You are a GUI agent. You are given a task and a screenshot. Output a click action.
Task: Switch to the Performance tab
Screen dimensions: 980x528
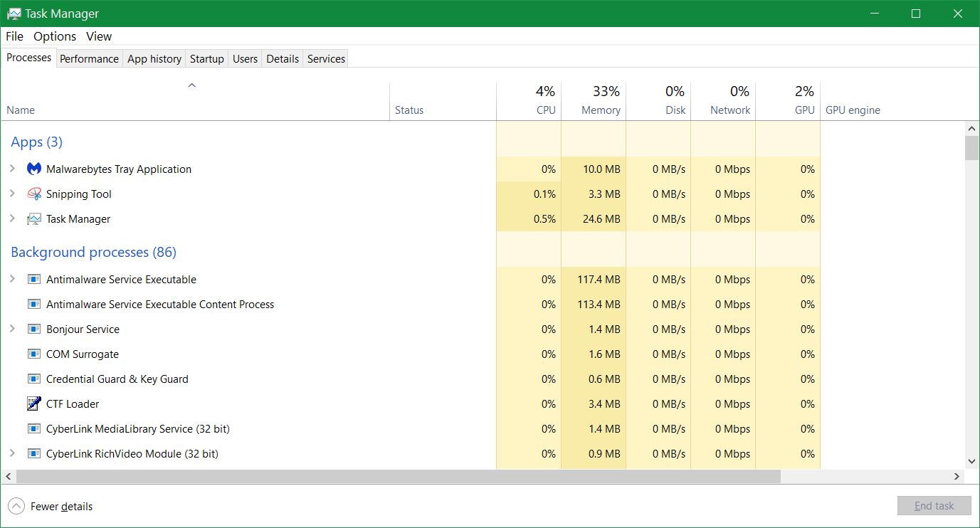(89, 59)
